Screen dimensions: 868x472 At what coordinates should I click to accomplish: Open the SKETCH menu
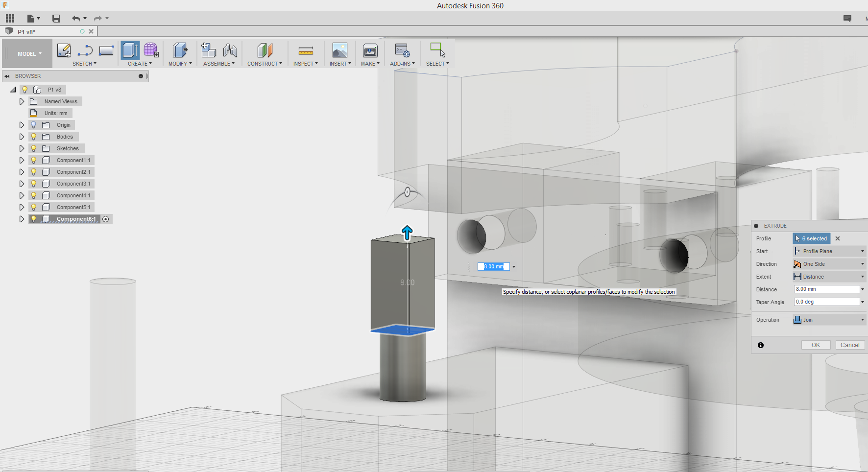click(84, 64)
